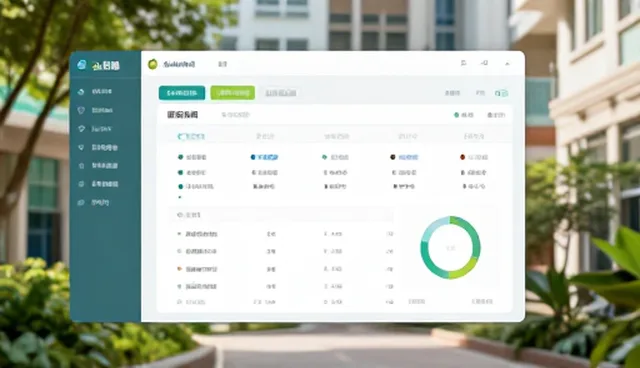Screen dimensions: 640x368
Task: Toggle the teal switch icon at the toolbar's right end
Action: click(x=501, y=93)
